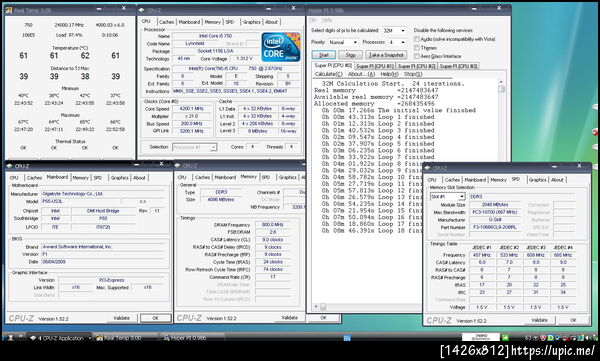Open the Graphics tab in the top CPU-Z window

pyautogui.click(x=251, y=22)
